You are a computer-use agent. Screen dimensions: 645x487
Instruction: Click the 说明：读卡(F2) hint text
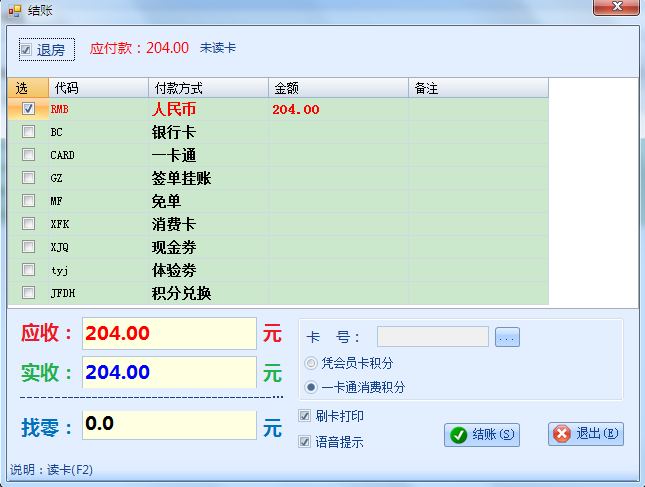pyautogui.click(x=51, y=469)
